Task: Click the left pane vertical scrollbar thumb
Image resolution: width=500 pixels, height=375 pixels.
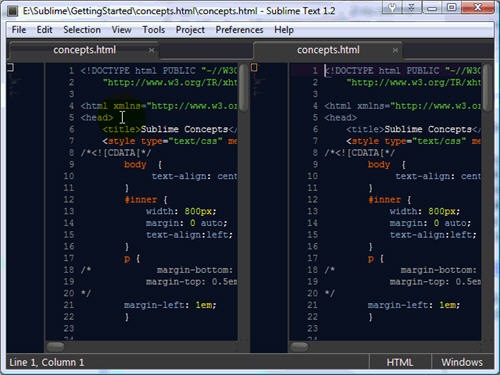Action: coord(244,88)
